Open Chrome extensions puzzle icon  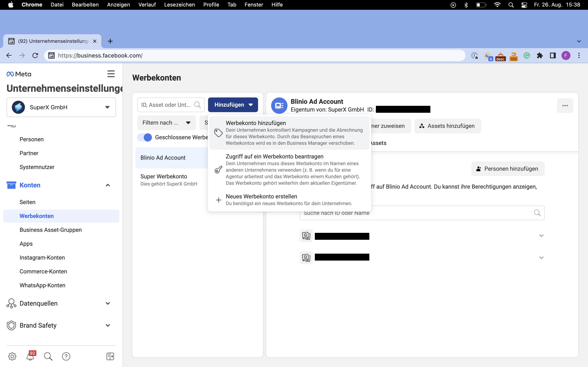[540, 56]
